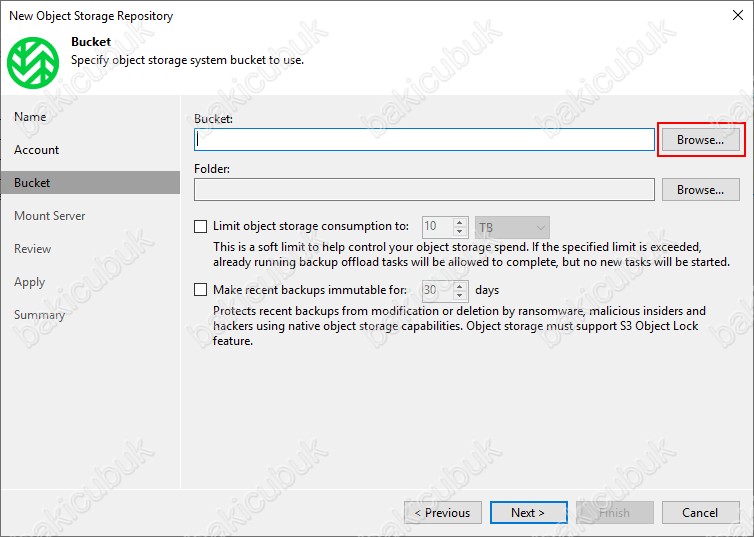This screenshot has width=754, height=537.
Task: Select the Bucket wizard step
Action: (90, 183)
